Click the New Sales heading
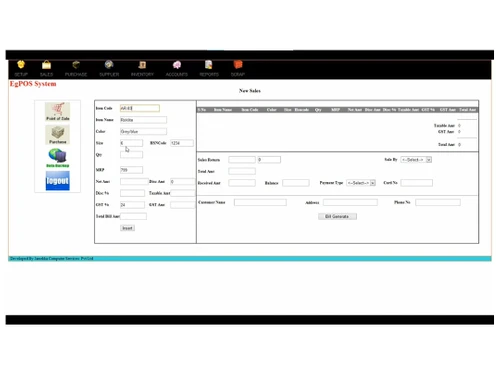The image size is (500, 375). click(250, 90)
